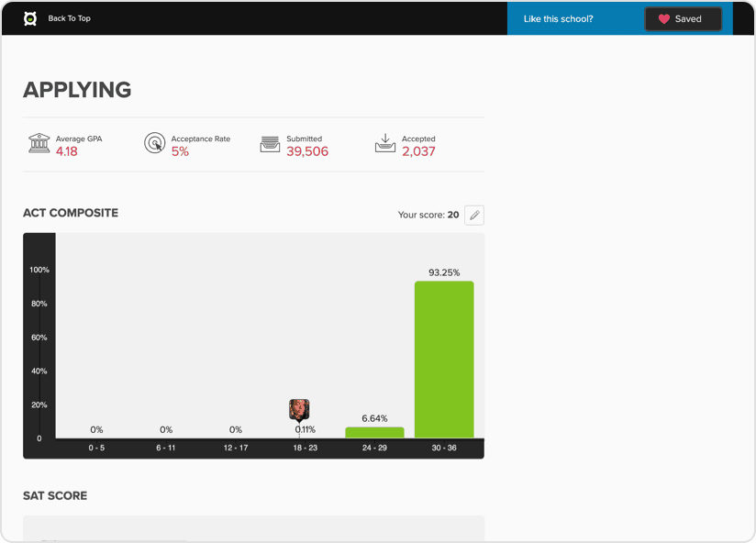This screenshot has height=543, width=756.
Task: Click the Back To Top link
Action: point(69,18)
